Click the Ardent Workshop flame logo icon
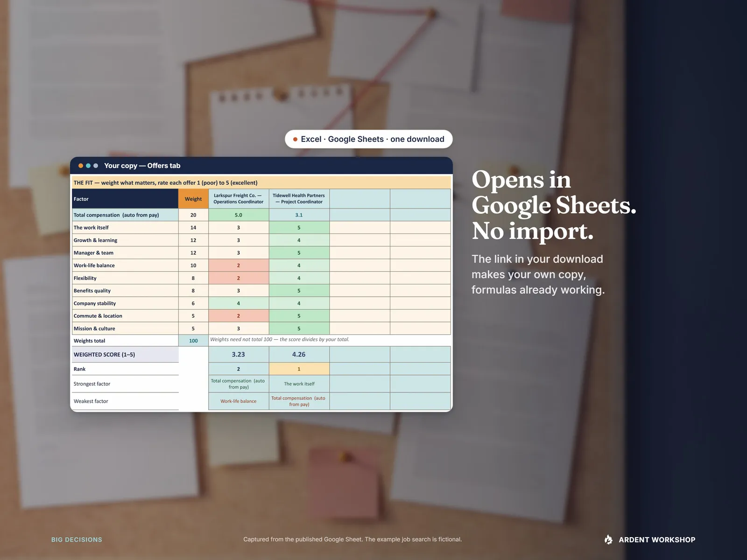 point(608,539)
